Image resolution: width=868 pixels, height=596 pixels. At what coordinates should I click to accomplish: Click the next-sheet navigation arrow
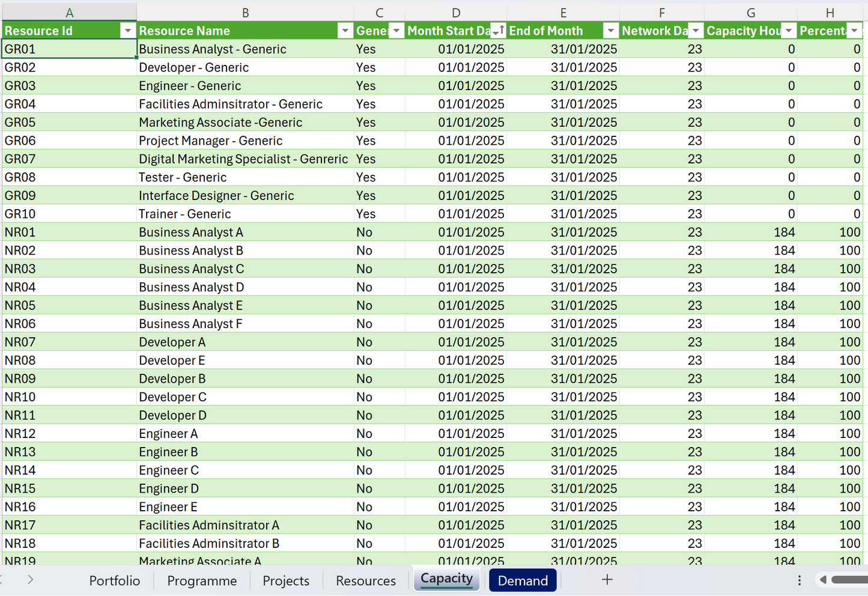[29, 580]
